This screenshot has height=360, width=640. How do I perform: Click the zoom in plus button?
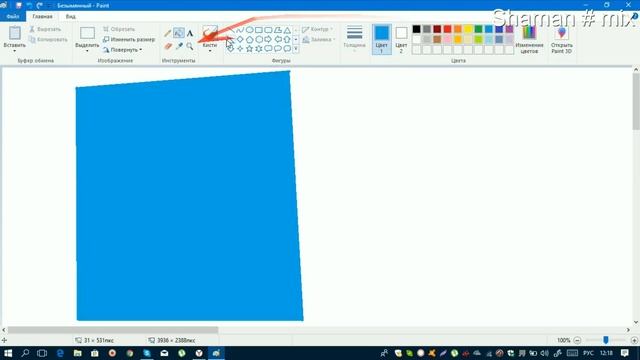(x=634, y=340)
